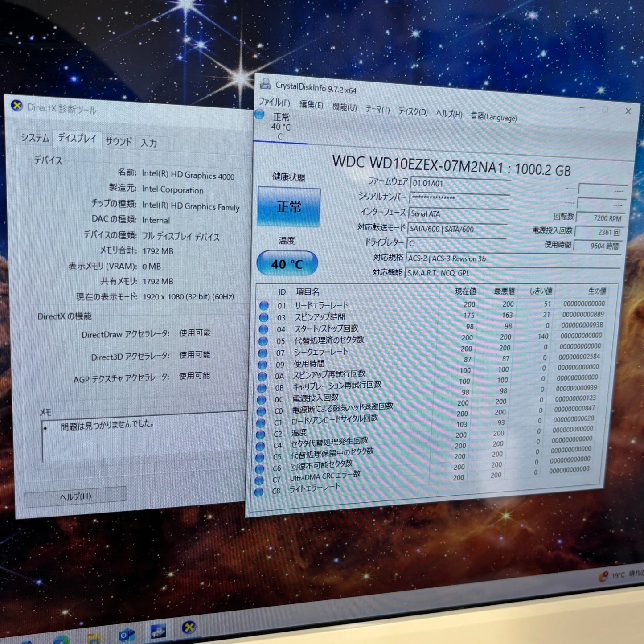Viewport: 644px width, 644px height.
Task: Click status circle for ID C6 uncorrectable sectors
Action: 259,469
